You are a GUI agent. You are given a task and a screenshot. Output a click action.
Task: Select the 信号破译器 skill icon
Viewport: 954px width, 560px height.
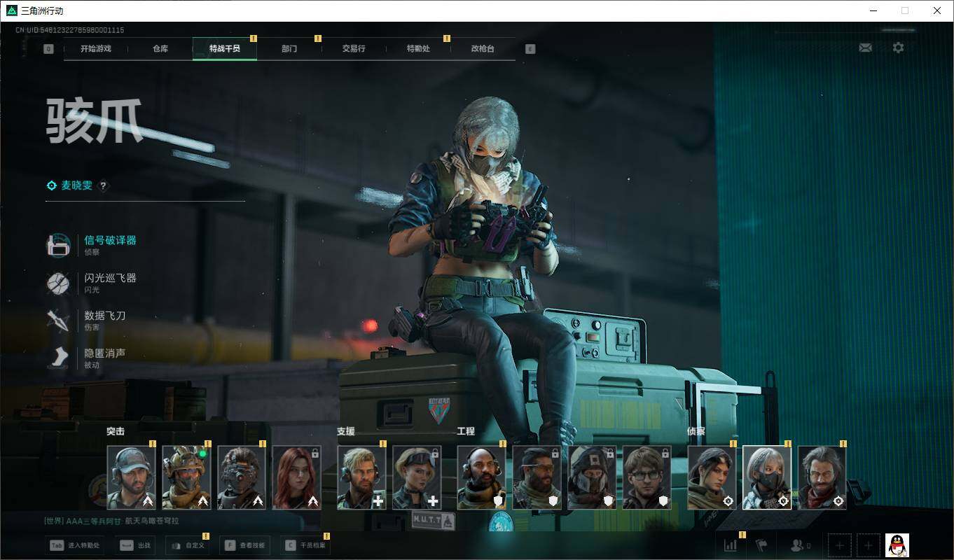tap(58, 245)
